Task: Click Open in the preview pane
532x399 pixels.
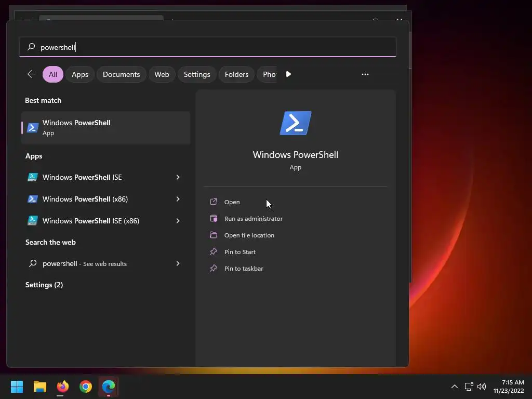Action: (232, 202)
